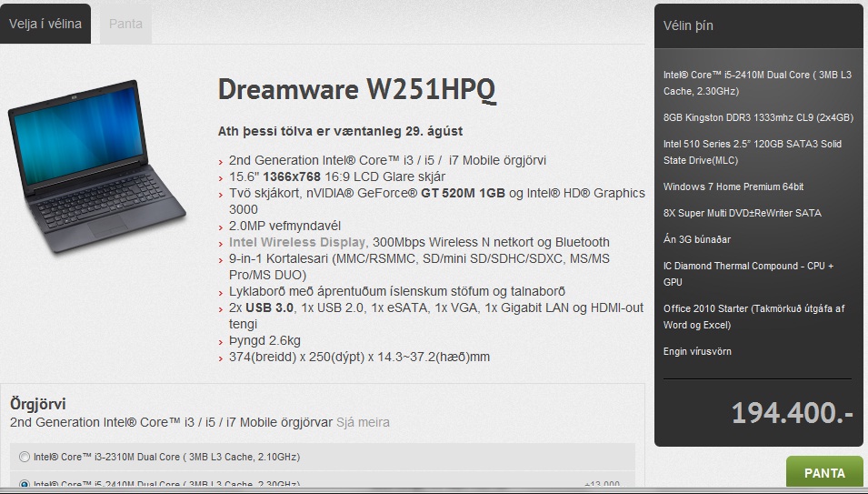868x494 pixels.
Task: Select the Core i3-2310M radio button
Action: point(24,457)
